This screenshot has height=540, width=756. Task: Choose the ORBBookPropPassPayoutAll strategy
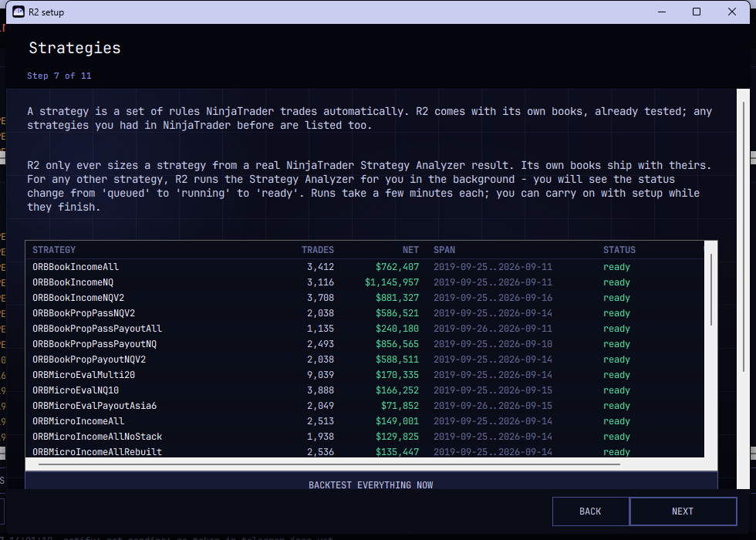pyautogui.click(x=97, y=329)
